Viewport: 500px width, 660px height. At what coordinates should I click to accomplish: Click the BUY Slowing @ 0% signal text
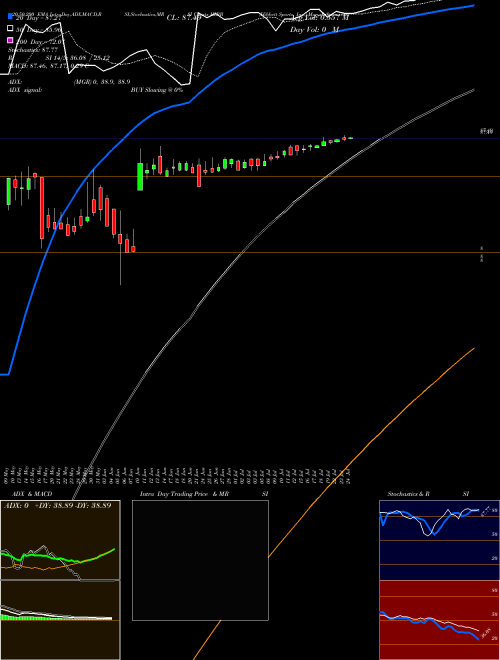(x=157, y=90)
